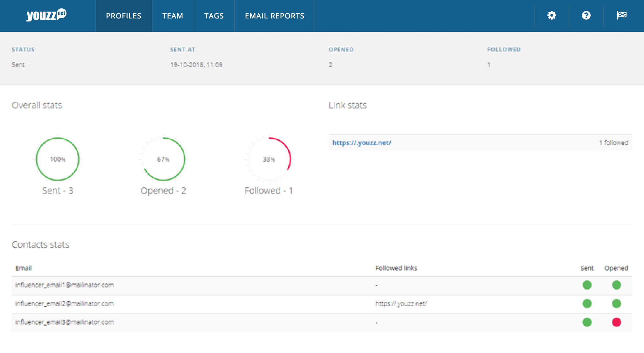Click followed link in influencer_email2 row
Screen dimensions: 644x353
click(401, 303)
